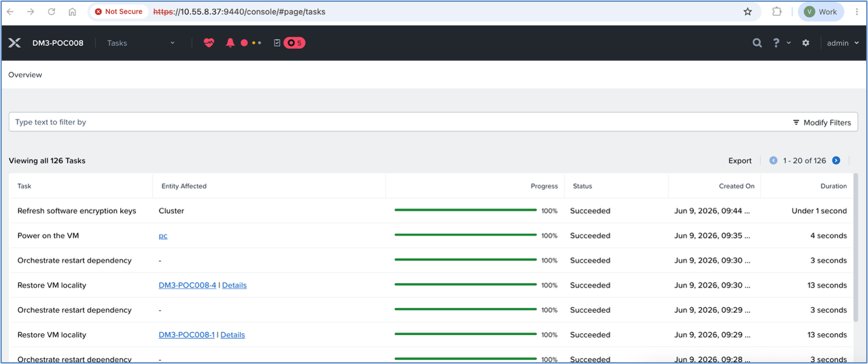This screenshot has height=364, width=868.
Task: Open the pc VM link
Action: coord(163,235)
